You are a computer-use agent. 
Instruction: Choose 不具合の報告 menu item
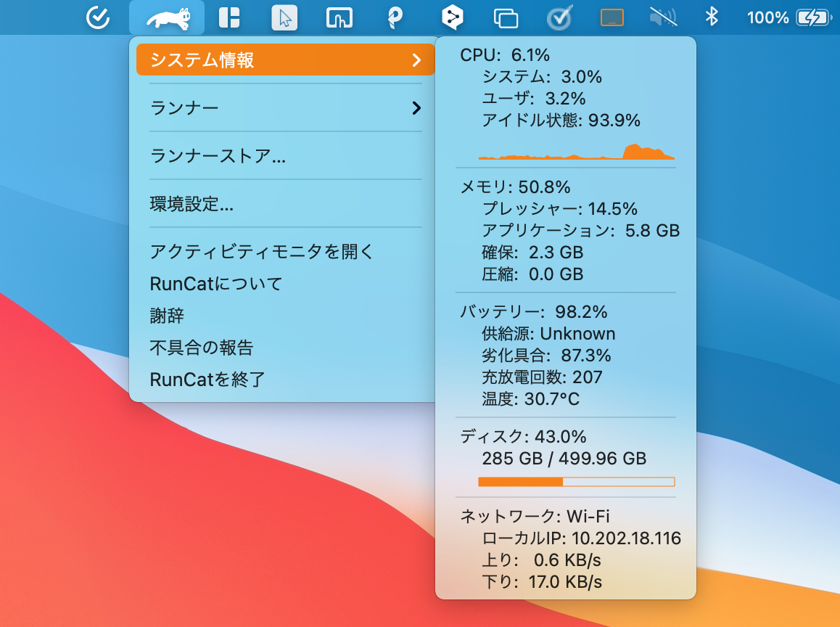point(286,348)
